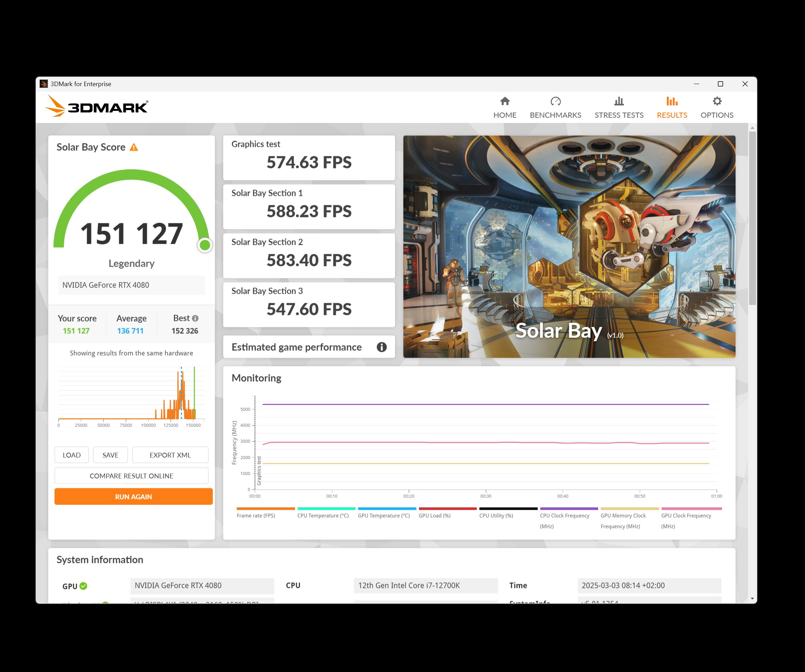Click the Stress Tests chart icon
Image resolution: width=805 pixels, height=672 pixels.
point(619,101)
